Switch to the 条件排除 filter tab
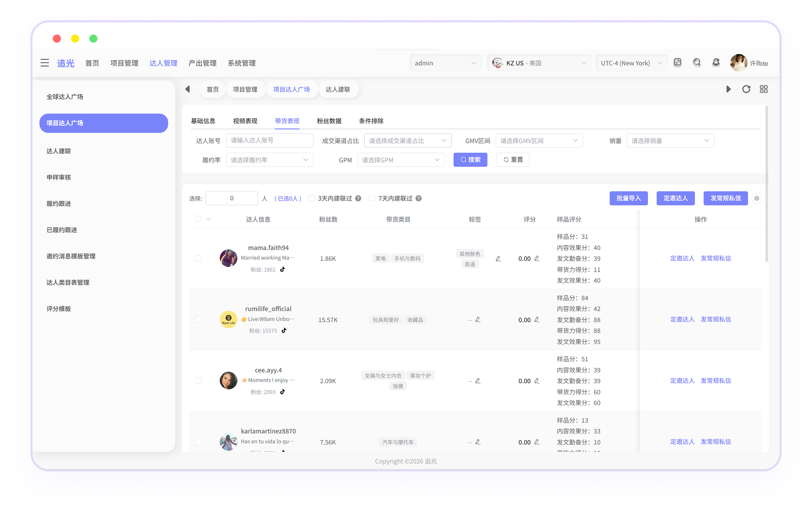812x512 pixels. 371,121
